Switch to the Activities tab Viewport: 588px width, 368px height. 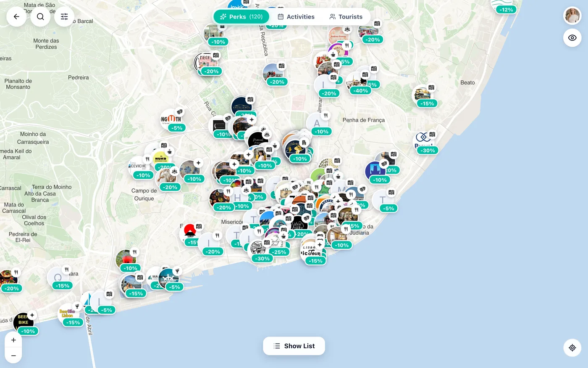[x=296, y=17]
